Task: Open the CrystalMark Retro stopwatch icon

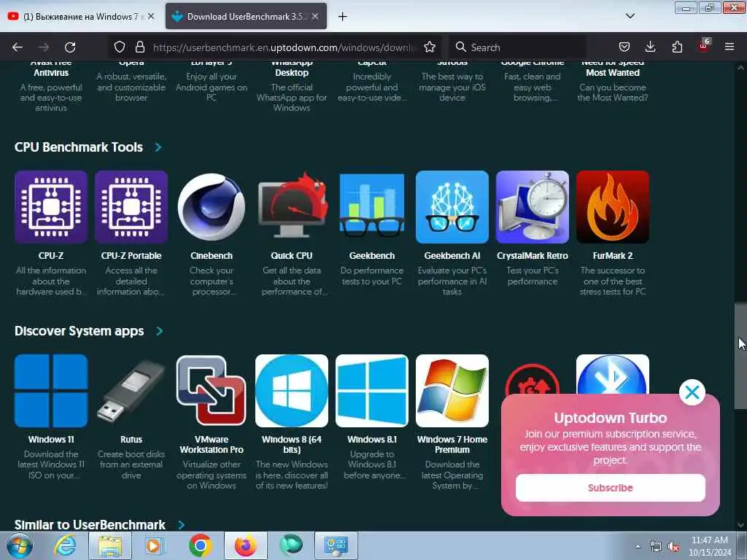Action: coord(532,207)
